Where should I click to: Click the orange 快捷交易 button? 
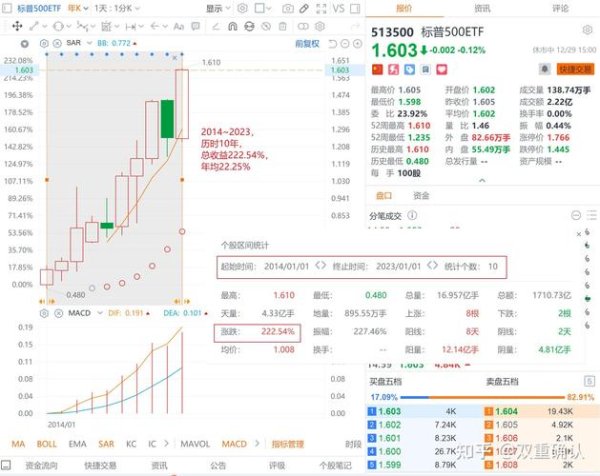coord(575,69)
